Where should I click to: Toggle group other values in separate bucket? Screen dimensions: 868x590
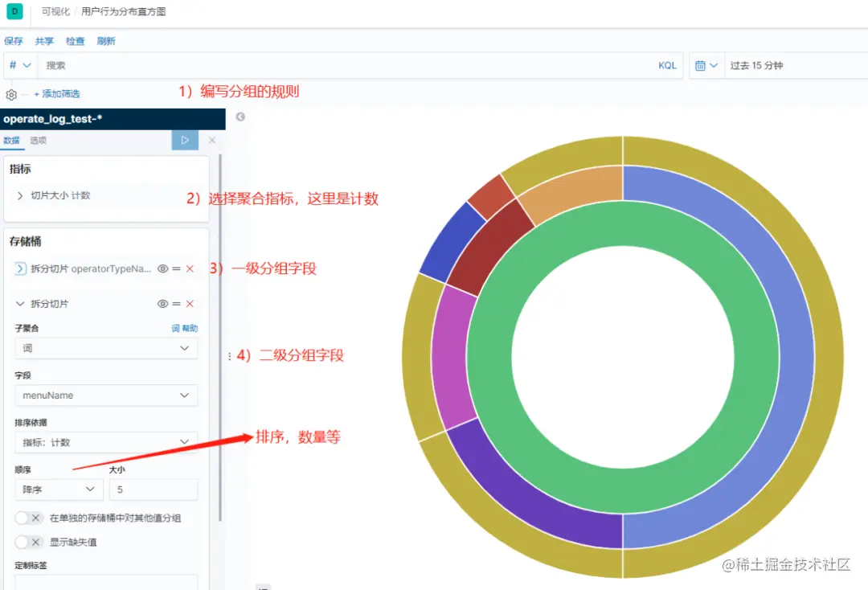pyautogui.click(x=28, y=518)
